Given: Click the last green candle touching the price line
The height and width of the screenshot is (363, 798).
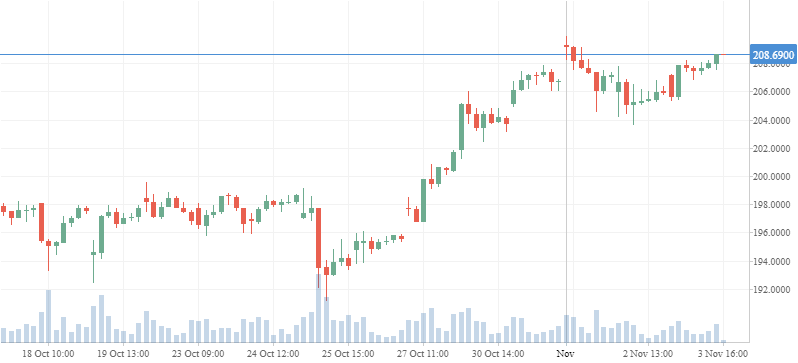Looking at the screenshot, I should 717,59.
